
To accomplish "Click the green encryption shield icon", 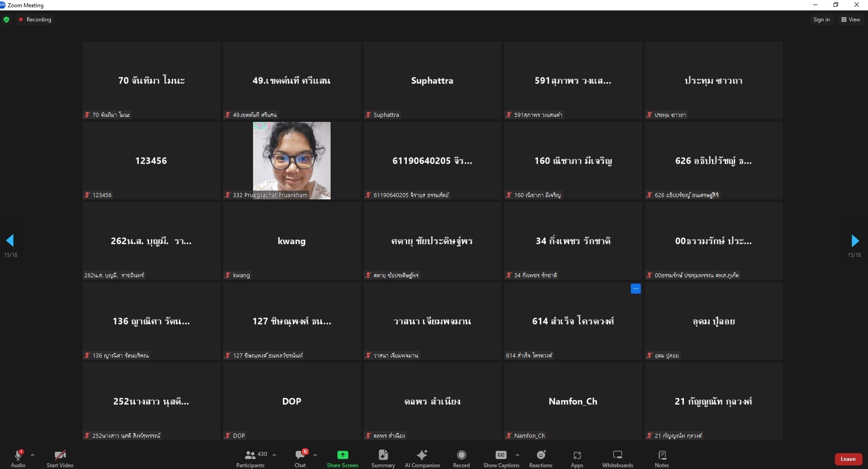I will point(6,19).
